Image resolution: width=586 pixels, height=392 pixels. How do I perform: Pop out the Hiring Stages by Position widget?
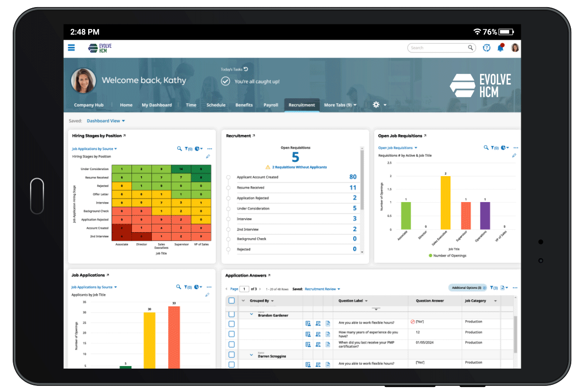point(124,135)
